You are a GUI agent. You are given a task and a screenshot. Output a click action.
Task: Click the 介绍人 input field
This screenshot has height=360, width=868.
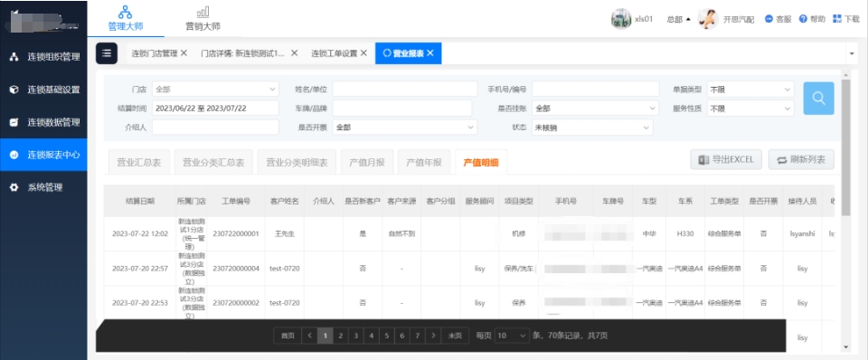point(215,128)
